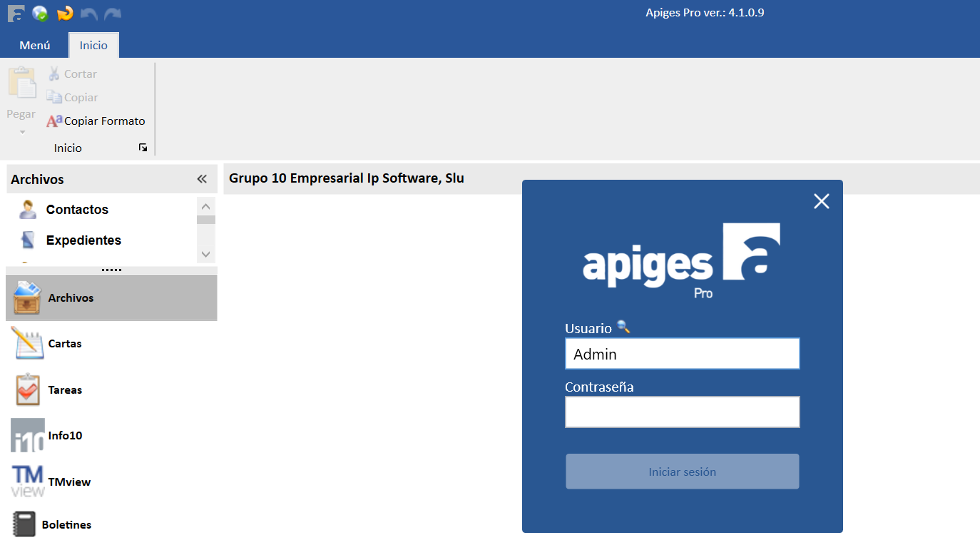Open the Pegar dropdown arrow
980x550 pixels.
(22, 132)
